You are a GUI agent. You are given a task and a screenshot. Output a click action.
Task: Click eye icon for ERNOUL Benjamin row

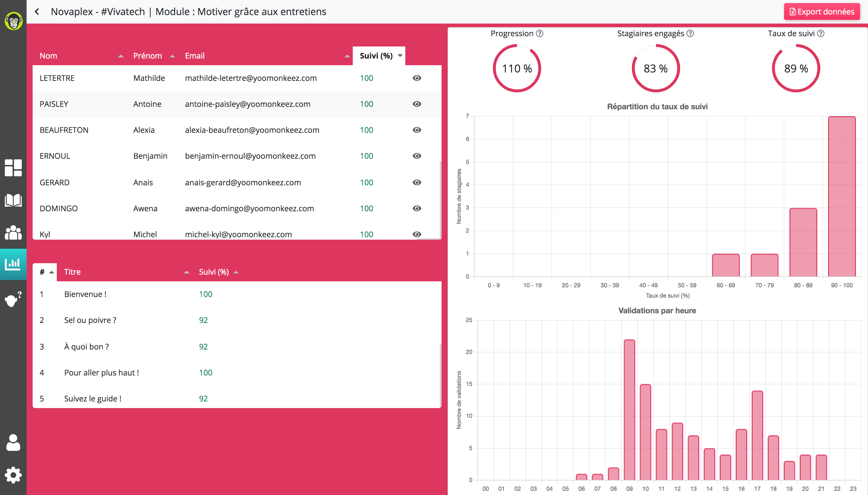click(x=417, y=156)
